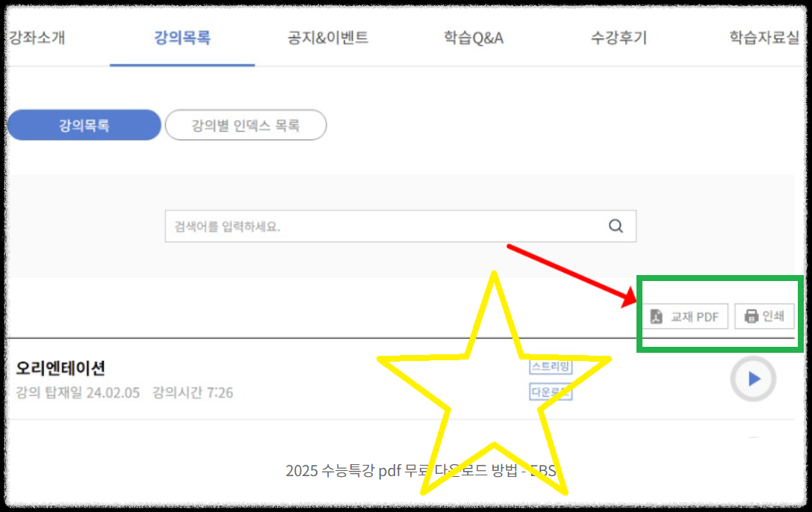
Task: Select the active 강의목록 top tab
Action: (182, 37)
